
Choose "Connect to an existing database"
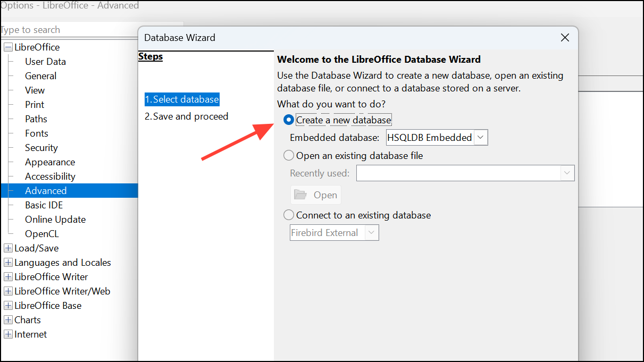point(289,215)
